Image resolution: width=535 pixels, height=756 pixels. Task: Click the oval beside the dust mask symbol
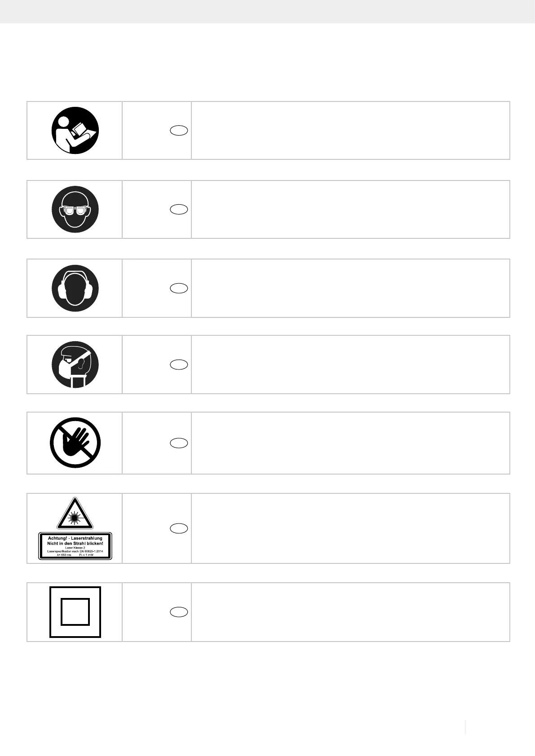coord(179,365)
